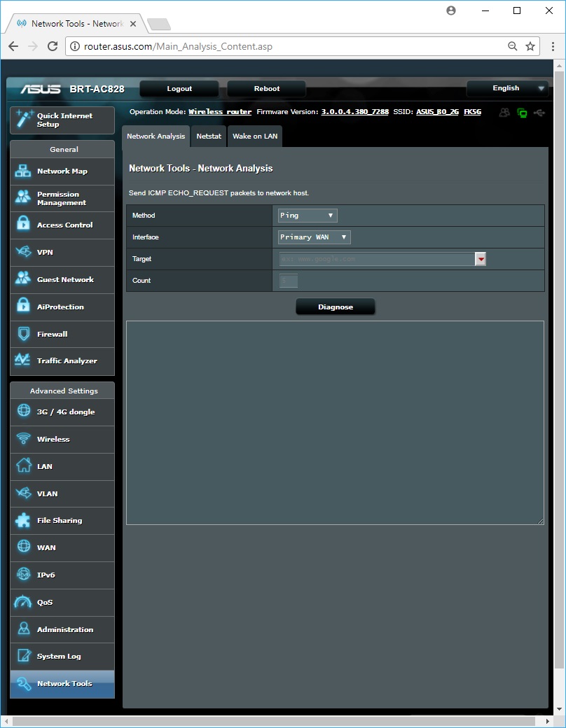This screenshot has width=566, height=728.
Task: Click the Reboot button
Action: 266,89
